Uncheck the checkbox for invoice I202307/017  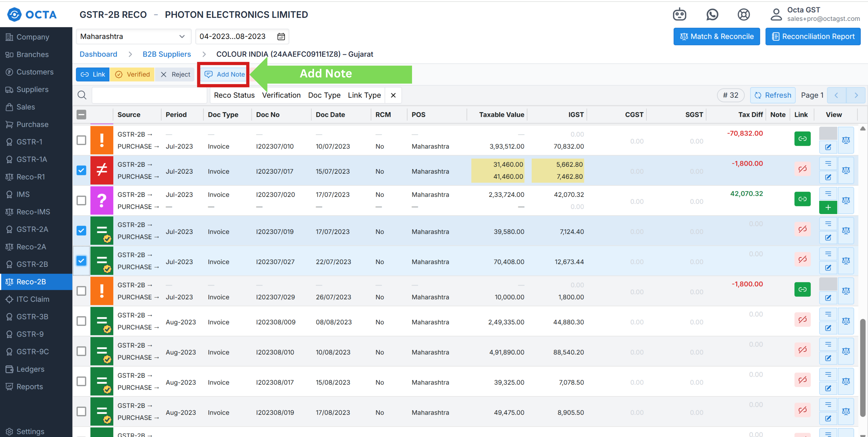click(x=81, y=171)
